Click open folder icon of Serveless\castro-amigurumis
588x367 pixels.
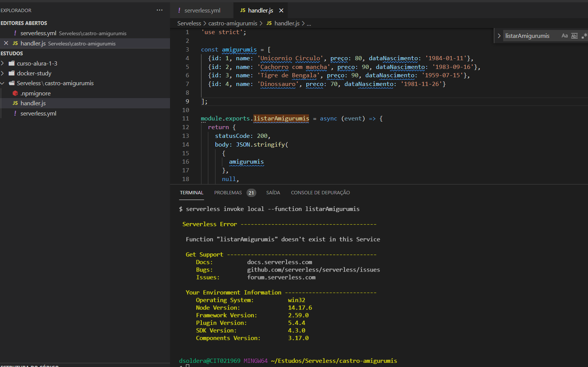point(11,83)
